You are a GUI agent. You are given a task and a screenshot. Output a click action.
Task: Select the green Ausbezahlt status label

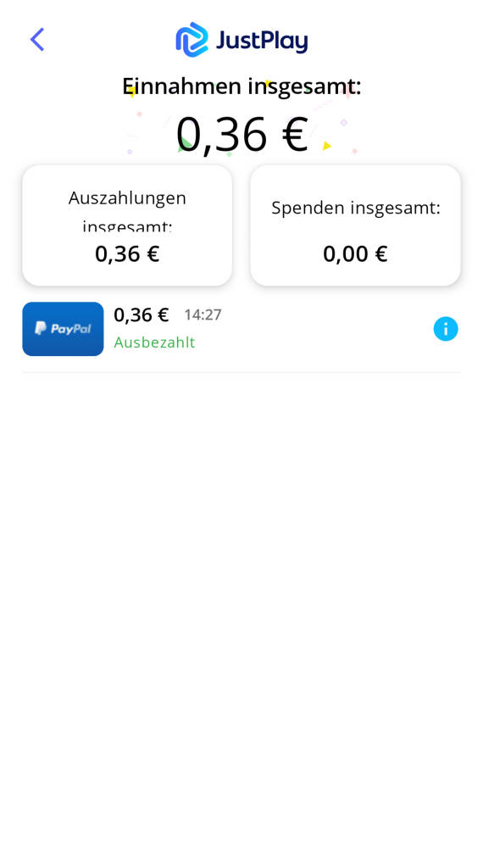pos(154,342)
